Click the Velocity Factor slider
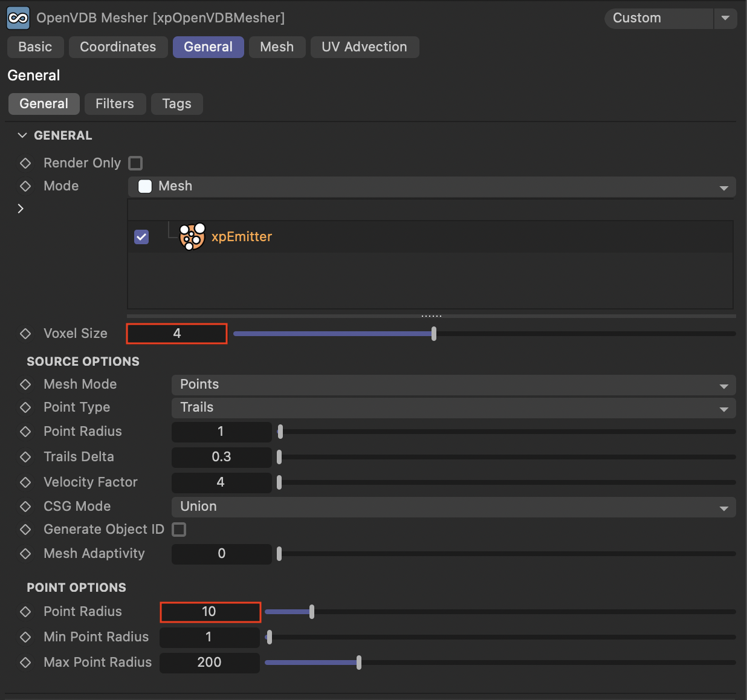747x700 pixels. click(x=506, y=482)
